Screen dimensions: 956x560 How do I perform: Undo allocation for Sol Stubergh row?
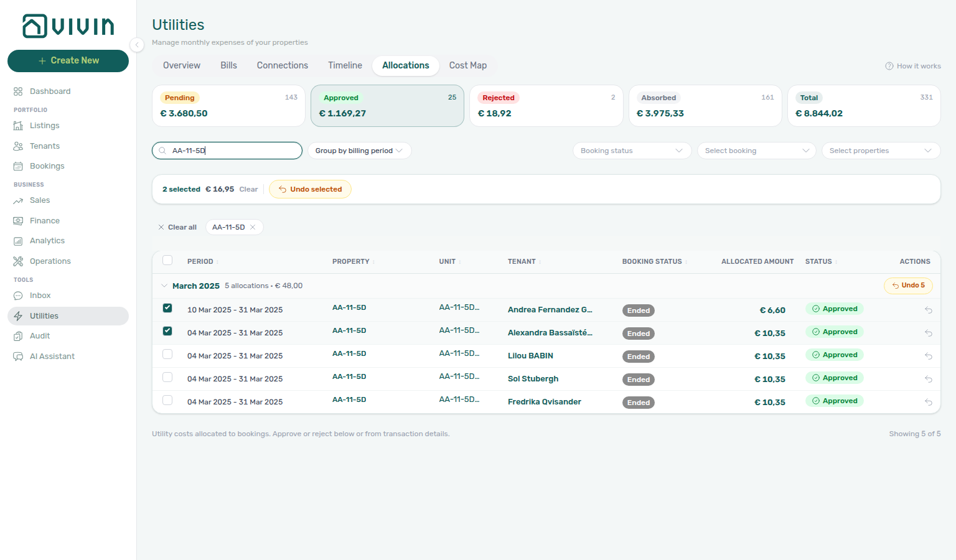click(x=928, y=379)
